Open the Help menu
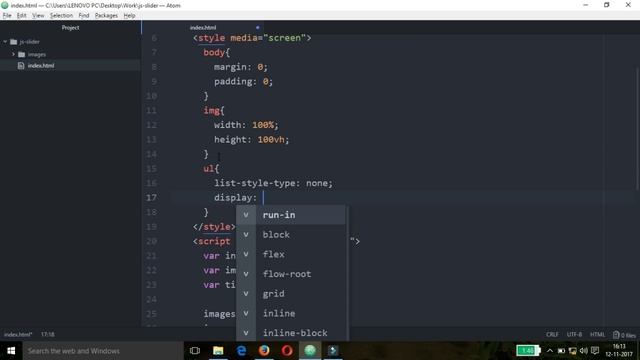Image resolution: width=640 pixels, height=360 pixels. pyautogui.click(x=129, y=16)
